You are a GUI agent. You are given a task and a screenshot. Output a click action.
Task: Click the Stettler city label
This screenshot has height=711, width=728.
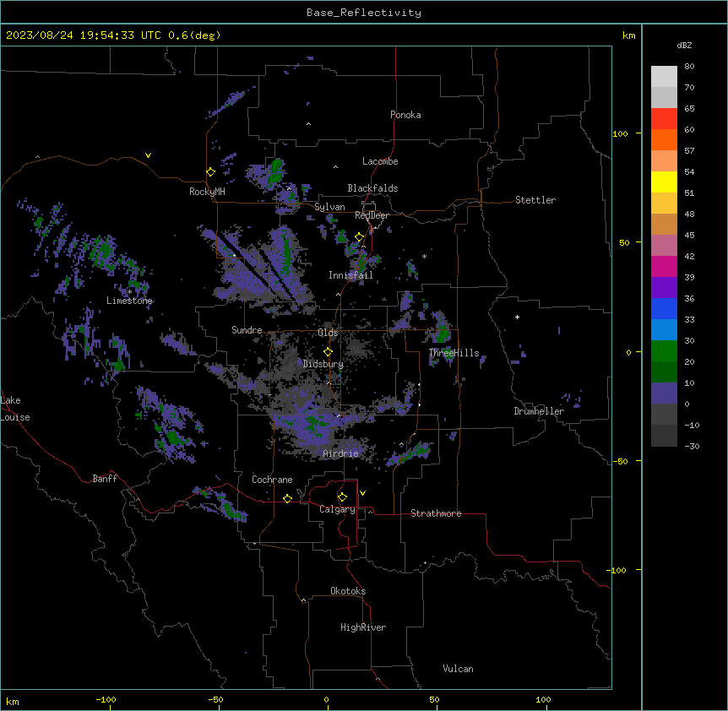click(x=535, y=200)
